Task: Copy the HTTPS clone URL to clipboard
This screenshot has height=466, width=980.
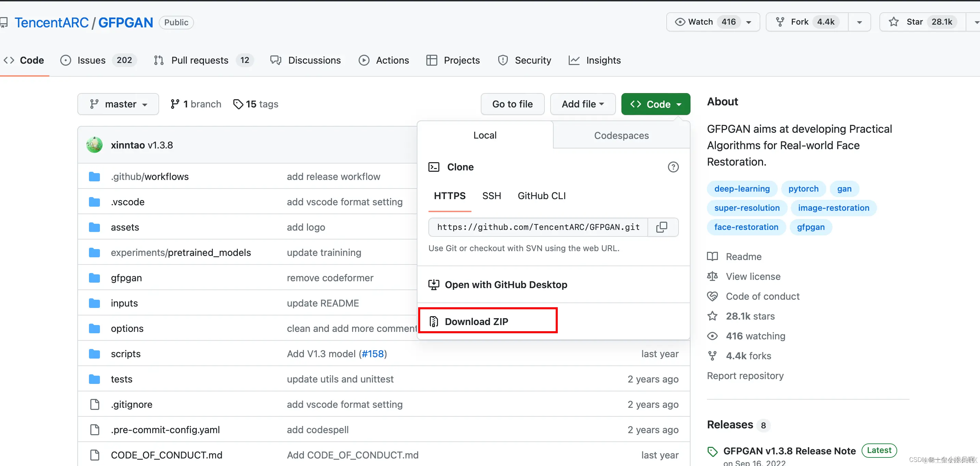Action: tap(662, 227)
